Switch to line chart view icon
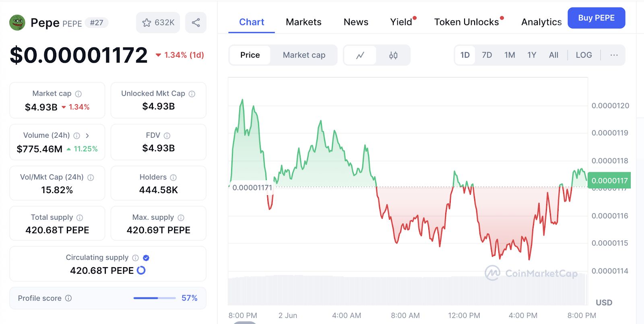Viewport: 644px width, 324px height. click(x=360, y=55)
